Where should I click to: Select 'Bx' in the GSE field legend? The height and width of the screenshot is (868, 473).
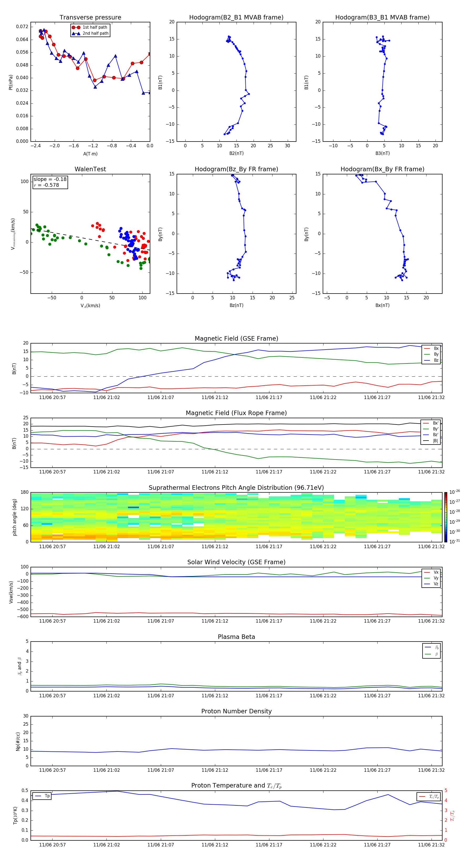(431, 349)
